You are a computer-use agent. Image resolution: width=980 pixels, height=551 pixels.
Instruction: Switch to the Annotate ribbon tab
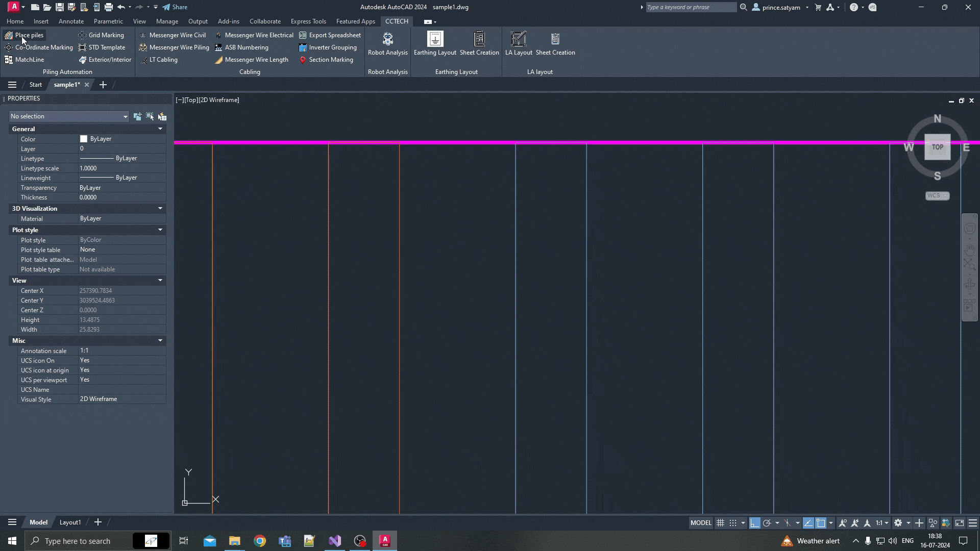tap(71, 21)
